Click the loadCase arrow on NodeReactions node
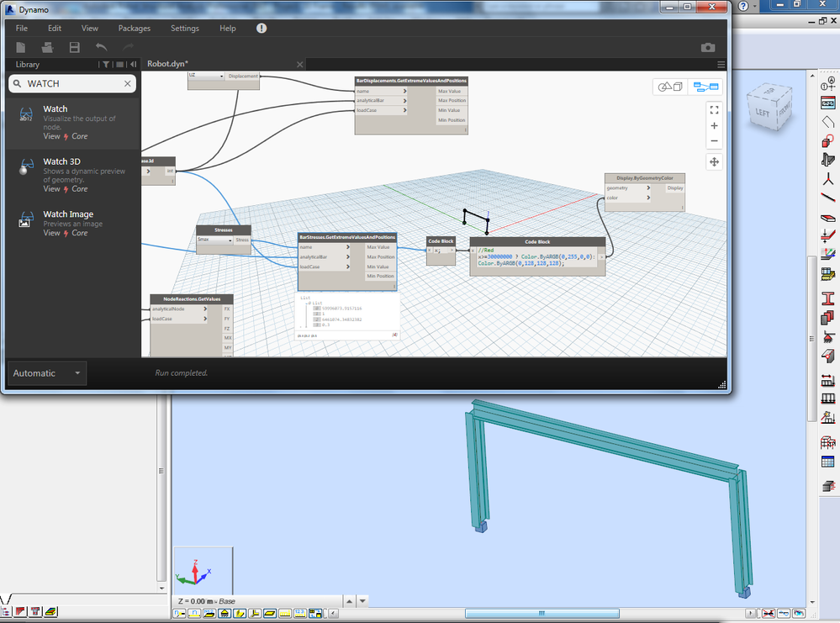The width and height of the screenshot is (840, 623). pyautogui.click(x=204, y=319)
